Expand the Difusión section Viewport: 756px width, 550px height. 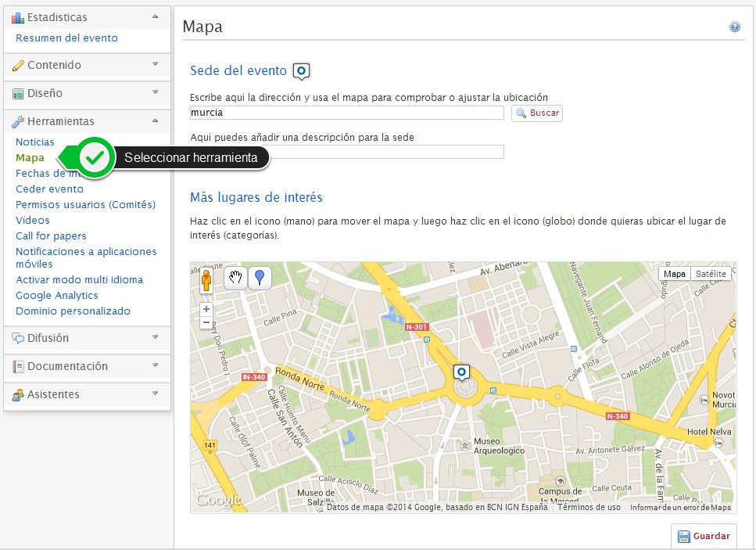coord(86,338)
